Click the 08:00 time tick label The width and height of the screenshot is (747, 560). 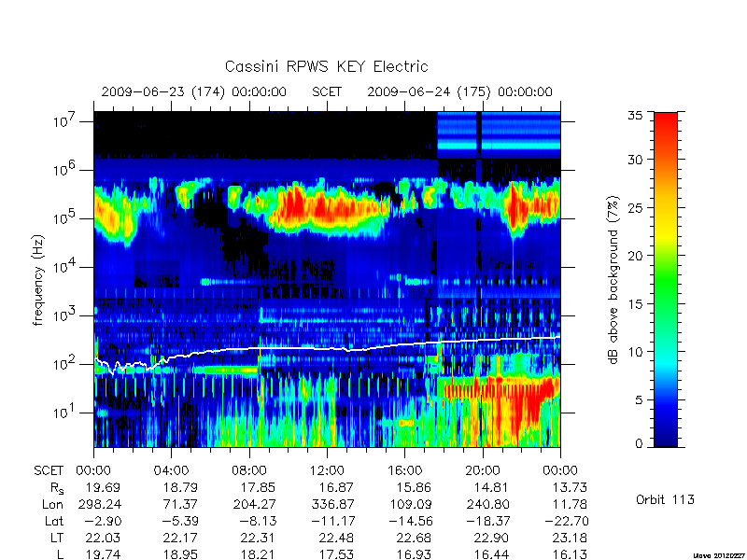[x=249, y=470]
